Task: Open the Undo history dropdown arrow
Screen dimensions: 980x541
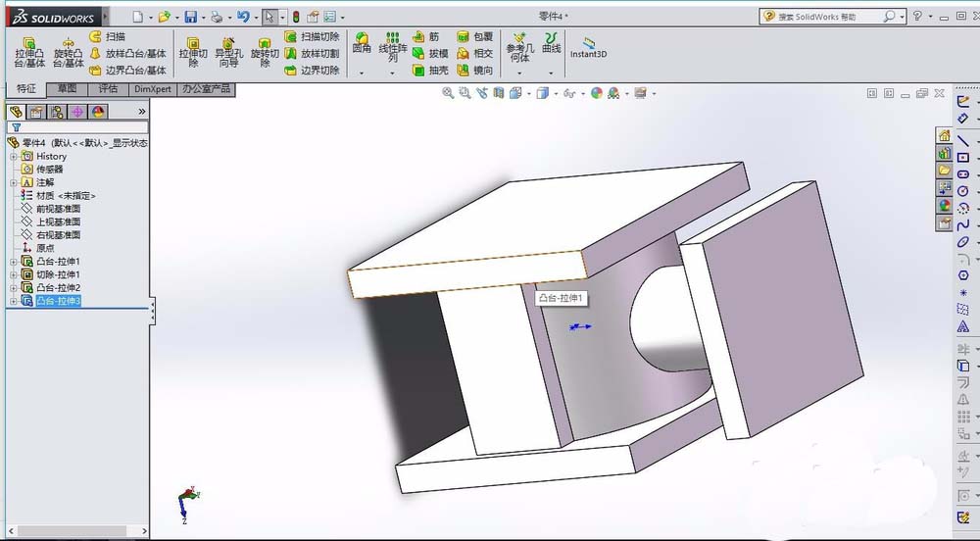Action: (256, 18)
